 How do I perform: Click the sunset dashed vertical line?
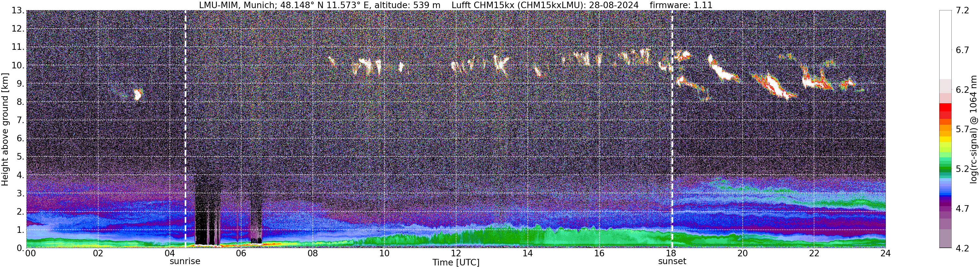point(672,129)
